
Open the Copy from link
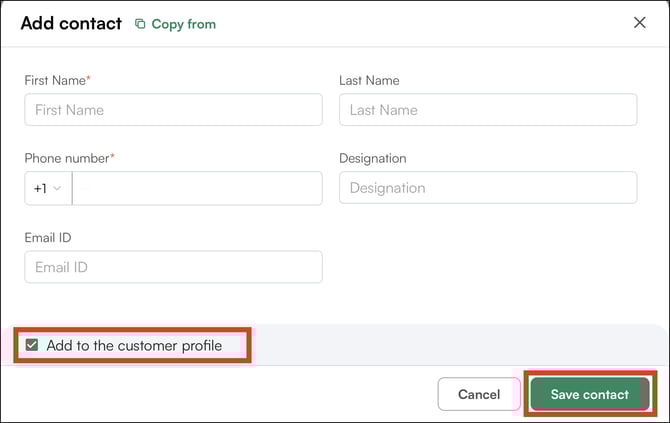pos(183,24)
